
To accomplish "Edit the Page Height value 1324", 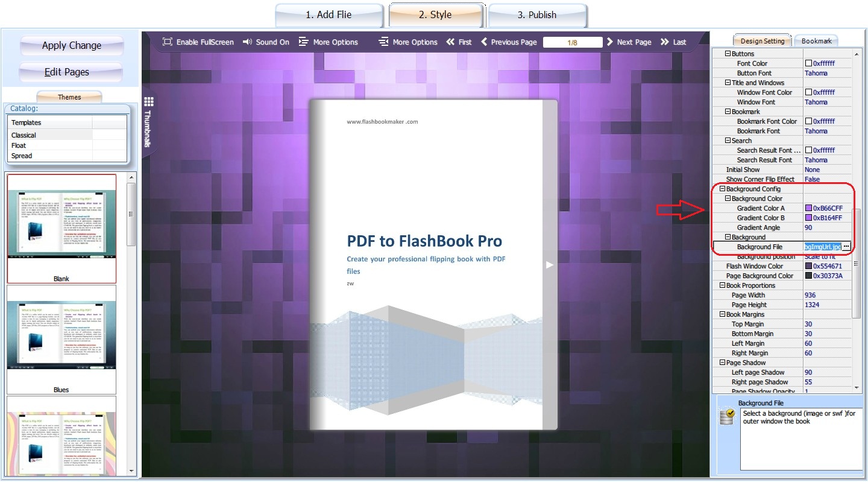I will (x=812, y=305).
